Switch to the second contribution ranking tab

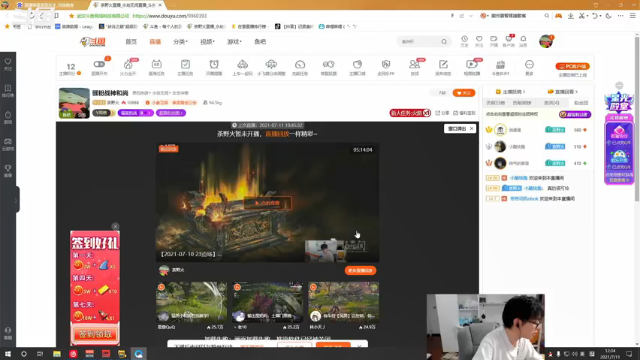point(522,103)
